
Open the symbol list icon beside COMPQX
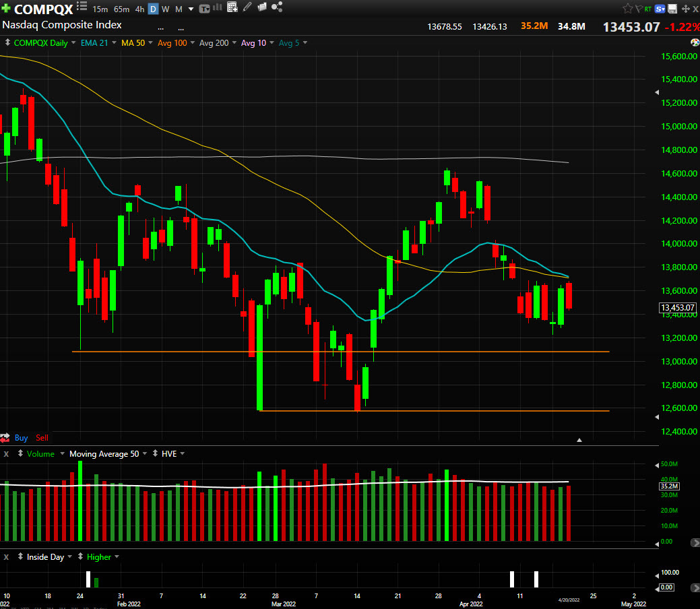click(82, 6)
